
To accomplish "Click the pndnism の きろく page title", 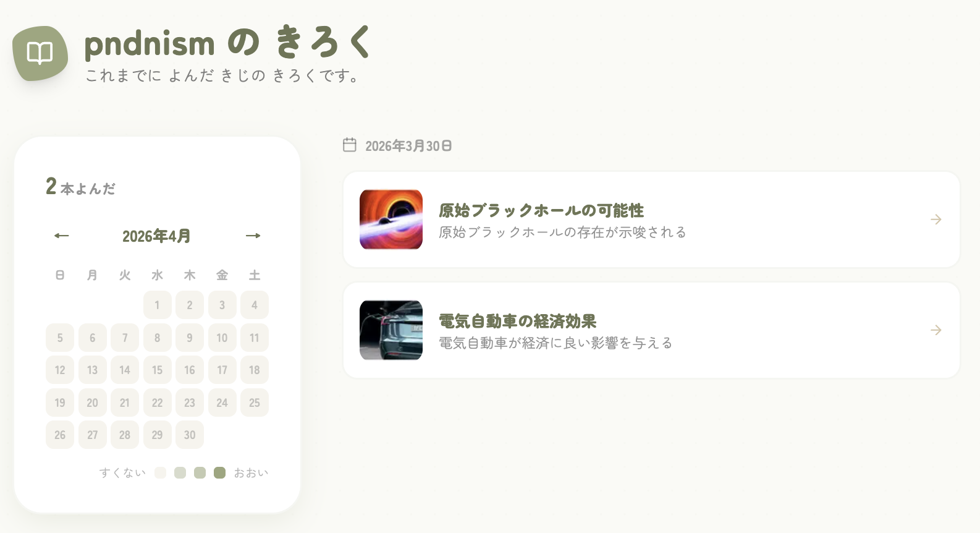I will tap(227, 43).
